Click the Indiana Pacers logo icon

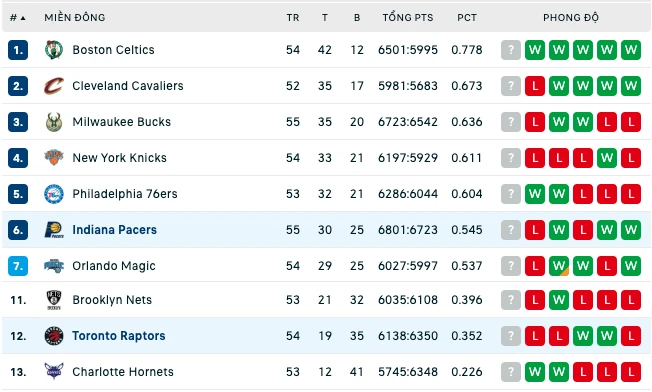pyautogui.click(x=54, y=230)
